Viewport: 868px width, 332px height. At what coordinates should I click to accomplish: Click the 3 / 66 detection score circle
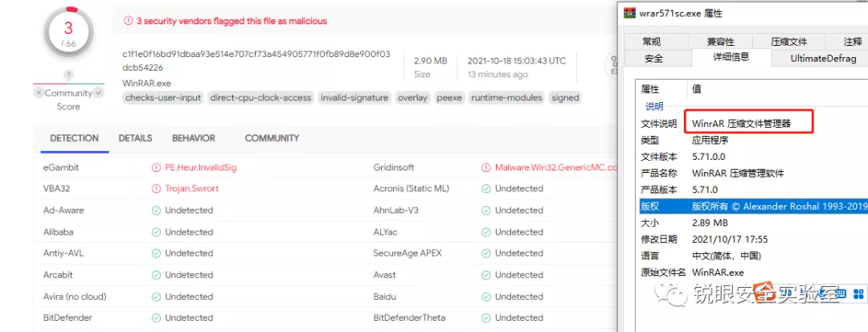click(68, 32)
